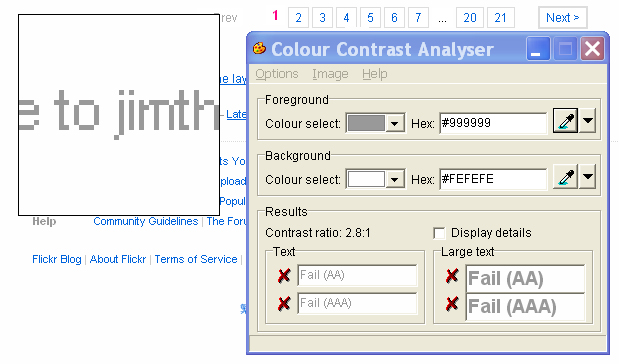Open background eyedropper options arrow
The height and width of the screenshot is (364, 619).
pyautogui.click(x=588, y=176)
